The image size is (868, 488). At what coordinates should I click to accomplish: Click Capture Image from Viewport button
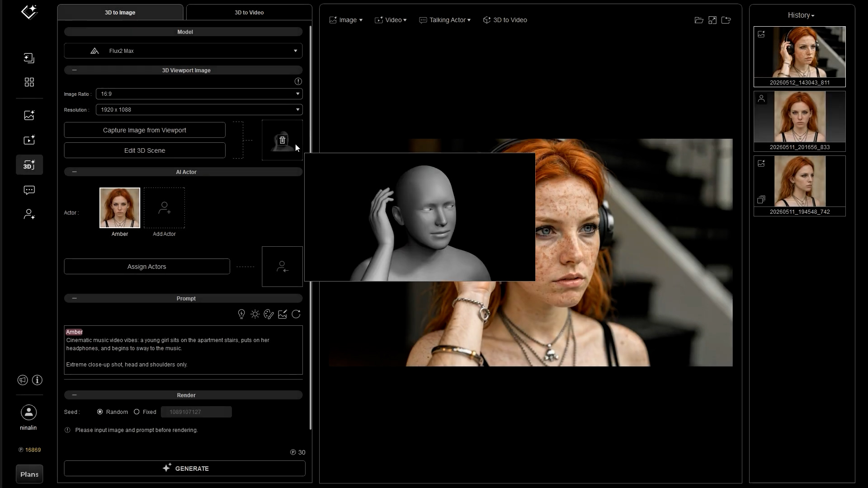coord(145,130)
